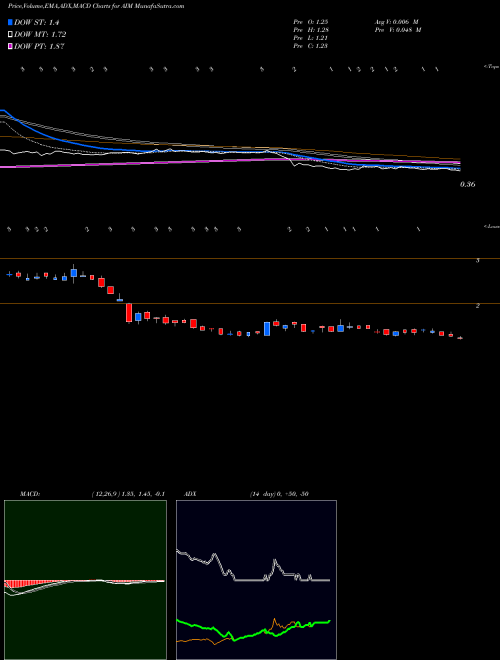The image size is (500, 660).
Task: Click the ADX panel heading label
Action: (x=190, y=494)
